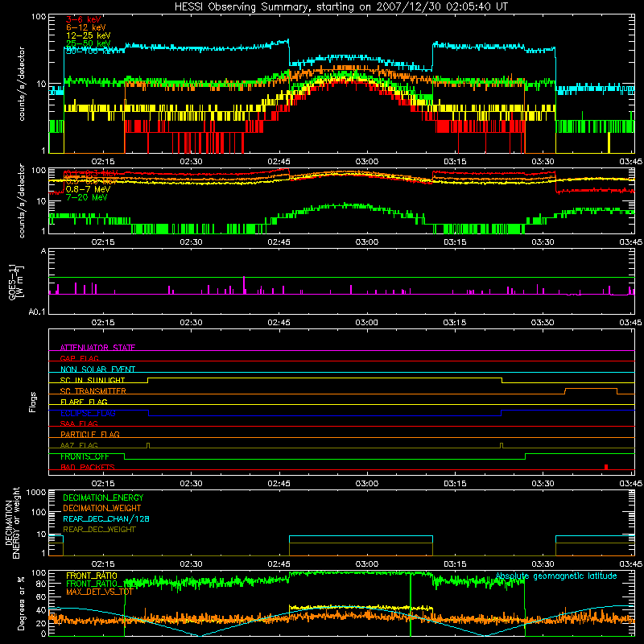644x644 pixels.
Task: Select the DECIMATION_ENERGY legend label
Action: click(103, 497)
